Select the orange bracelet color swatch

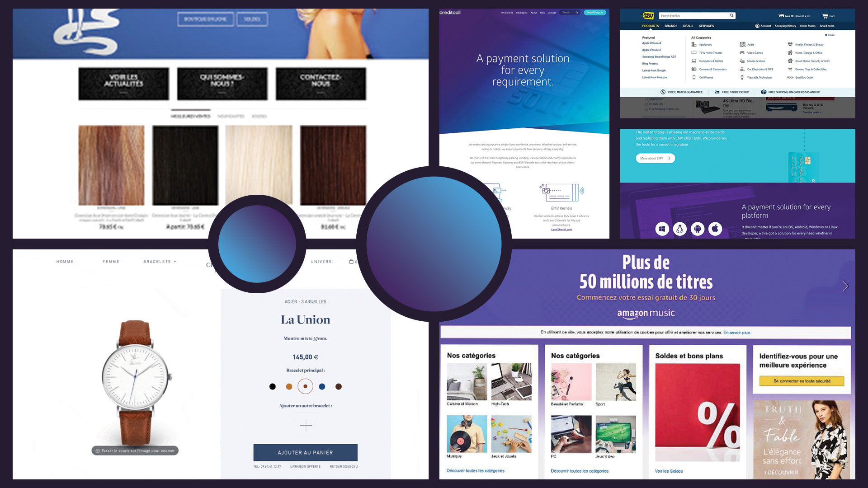coord(287,386)
